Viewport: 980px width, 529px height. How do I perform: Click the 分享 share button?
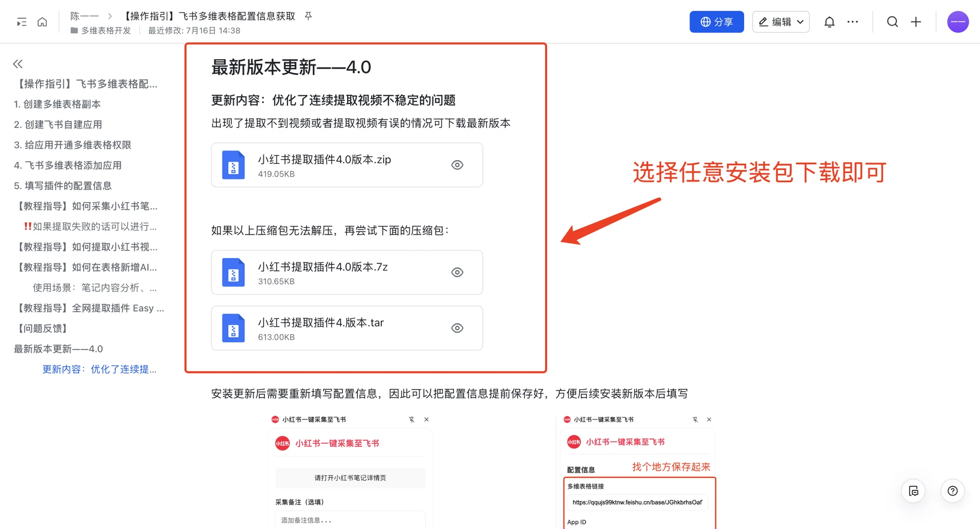pyautogui.click(x=717, y=22)
